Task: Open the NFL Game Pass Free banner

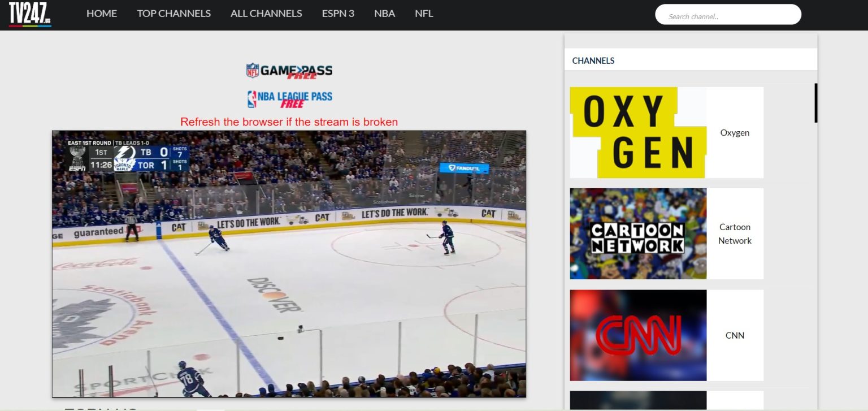Action: tap(289, 70)
